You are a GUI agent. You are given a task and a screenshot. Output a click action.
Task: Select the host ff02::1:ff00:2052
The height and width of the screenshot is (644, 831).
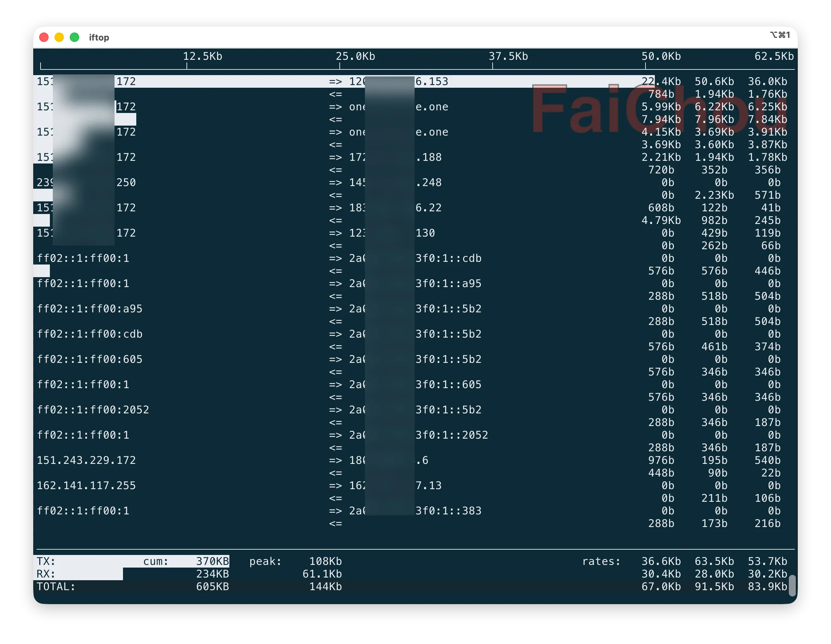93,410
